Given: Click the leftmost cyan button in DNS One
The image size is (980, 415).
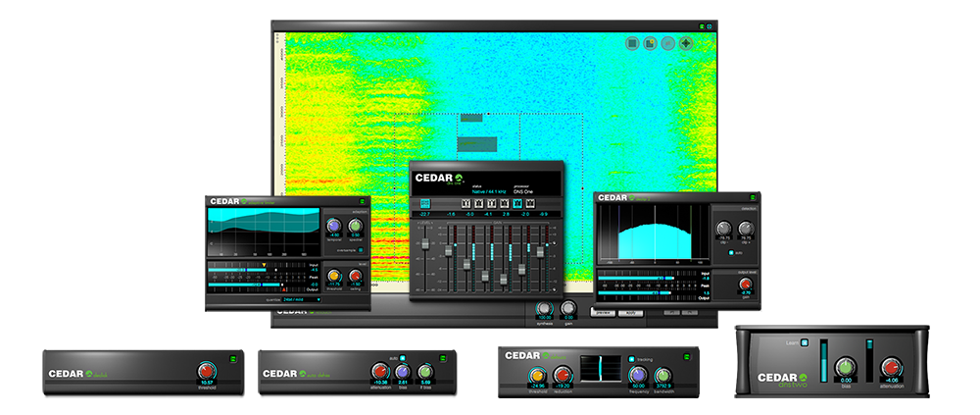Looking at the screenshot, I should 425,203.
